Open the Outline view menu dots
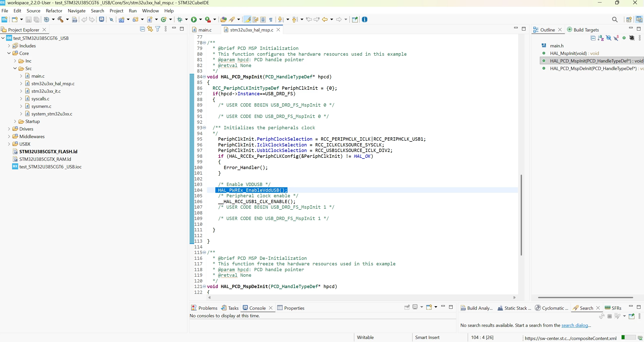 640,38
